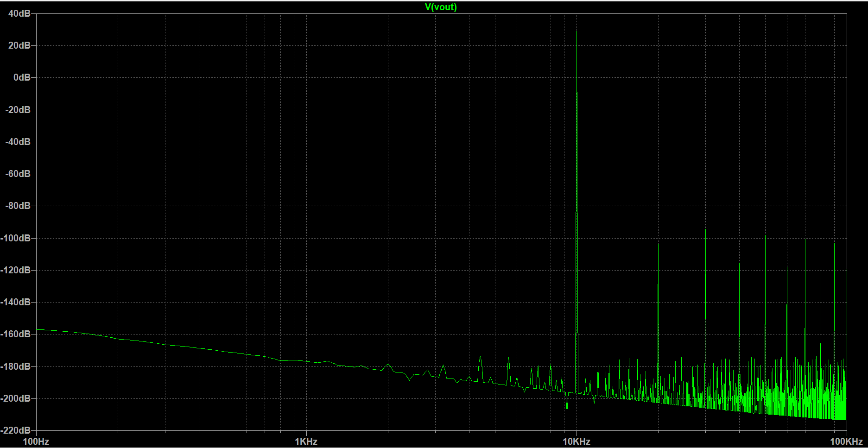Click the -160dB vertical axis label
Screen dimensions: 868x448
pos(16,334)
